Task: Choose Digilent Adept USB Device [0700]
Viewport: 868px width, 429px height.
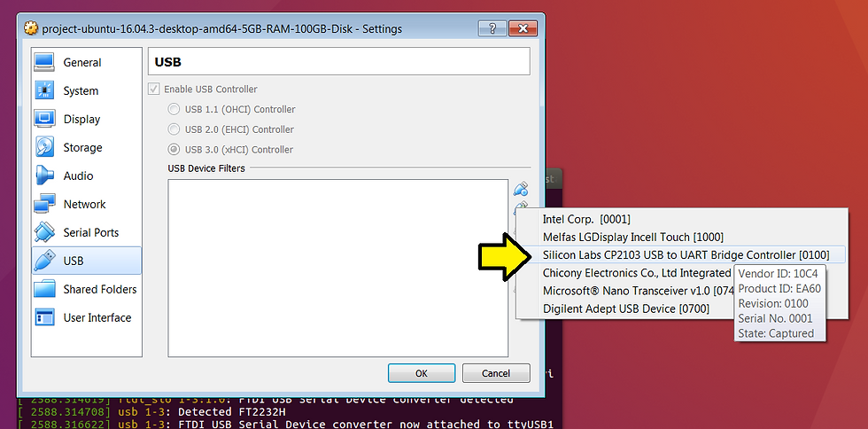Action: pyautogui.click(x=625, y=308)
